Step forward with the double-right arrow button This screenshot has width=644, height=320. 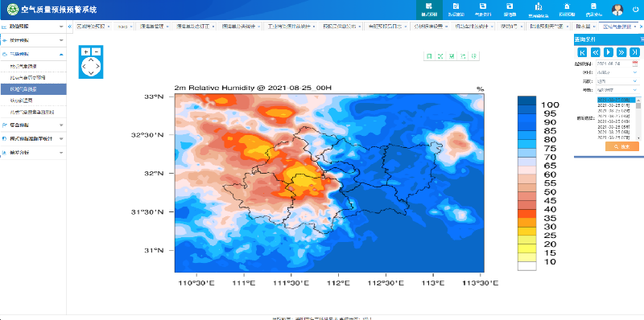pyautogui.click(x=621, y=52)
